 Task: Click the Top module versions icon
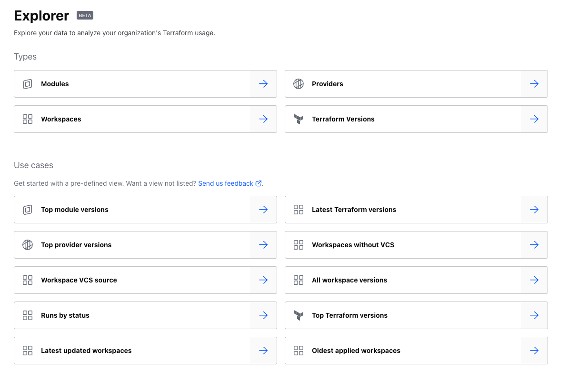click(x=28, y=210)
